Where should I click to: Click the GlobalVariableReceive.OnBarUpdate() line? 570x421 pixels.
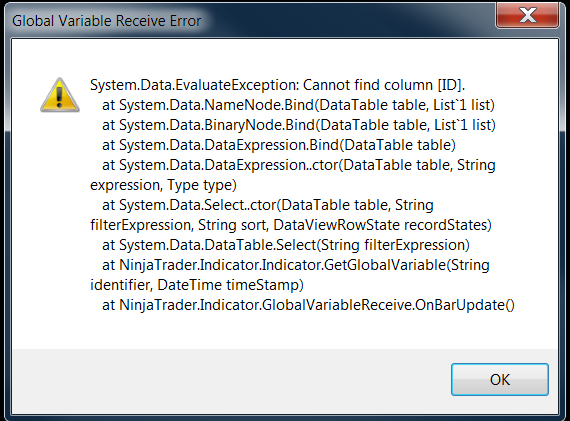308,305
